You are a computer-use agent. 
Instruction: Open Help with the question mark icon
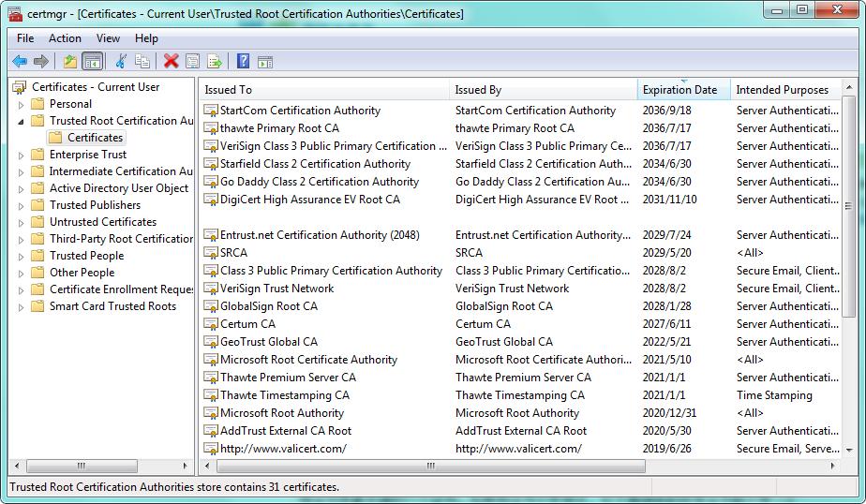pyautogui.click(x=243, y=62)
